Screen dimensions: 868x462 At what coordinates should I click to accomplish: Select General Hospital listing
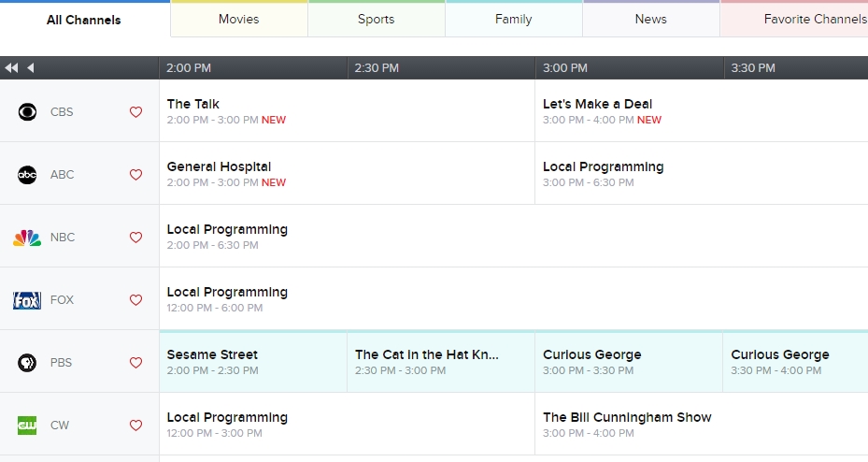(219, 166)
